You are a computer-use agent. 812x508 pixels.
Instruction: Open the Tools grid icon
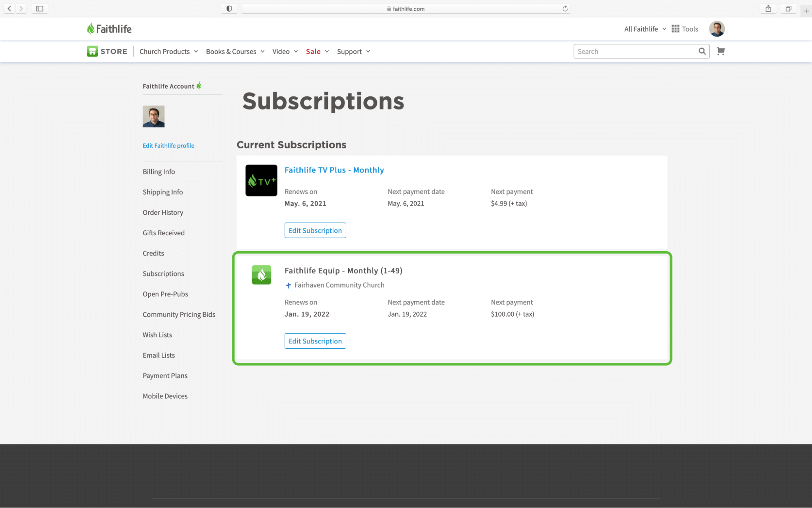(x=675, y=29)
